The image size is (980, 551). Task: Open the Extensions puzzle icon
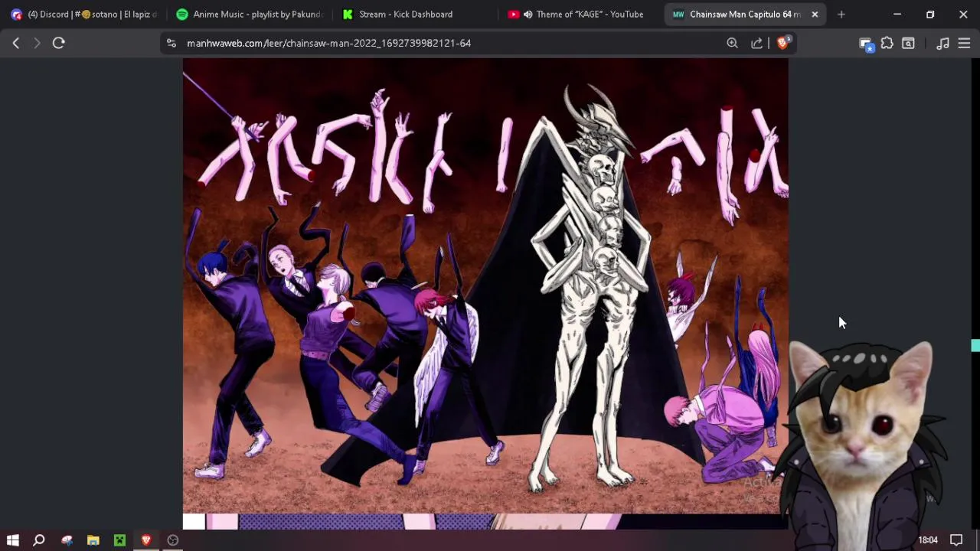(x=887, y=43)
